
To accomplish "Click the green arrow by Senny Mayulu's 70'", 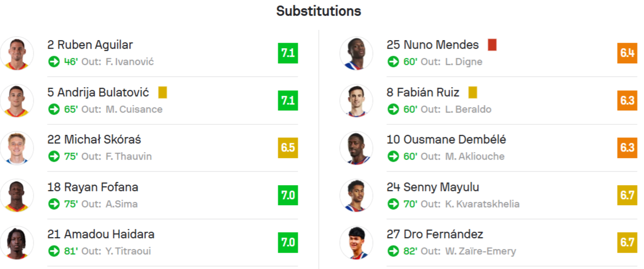I will (x=393, y=204).
